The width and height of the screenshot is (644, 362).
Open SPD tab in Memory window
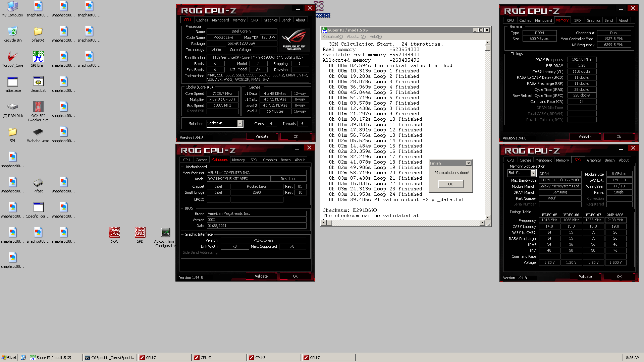(577, 20)
